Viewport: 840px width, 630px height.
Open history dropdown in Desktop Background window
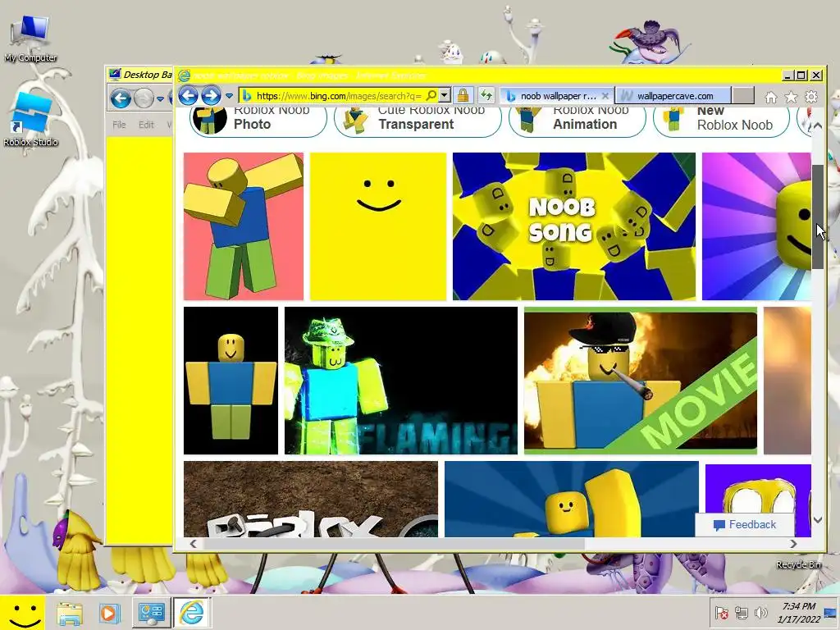[160, 98]
